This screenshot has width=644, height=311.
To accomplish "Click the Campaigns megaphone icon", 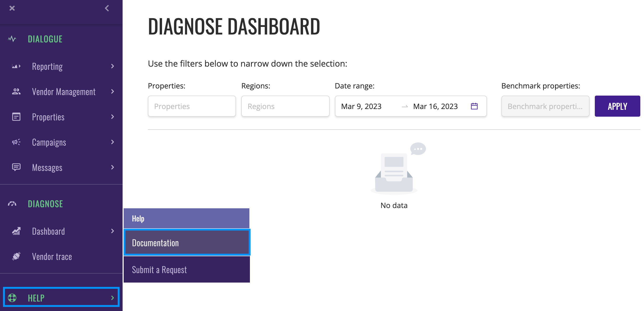I will coord(16,142).
